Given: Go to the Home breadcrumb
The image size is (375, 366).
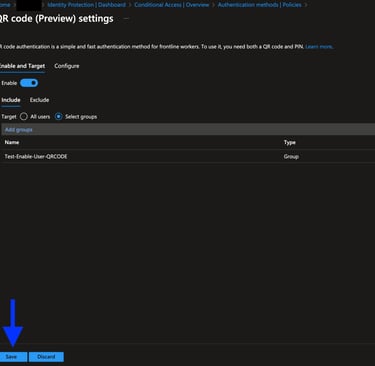Looking at the screenshot, I should tap(5, 5).
